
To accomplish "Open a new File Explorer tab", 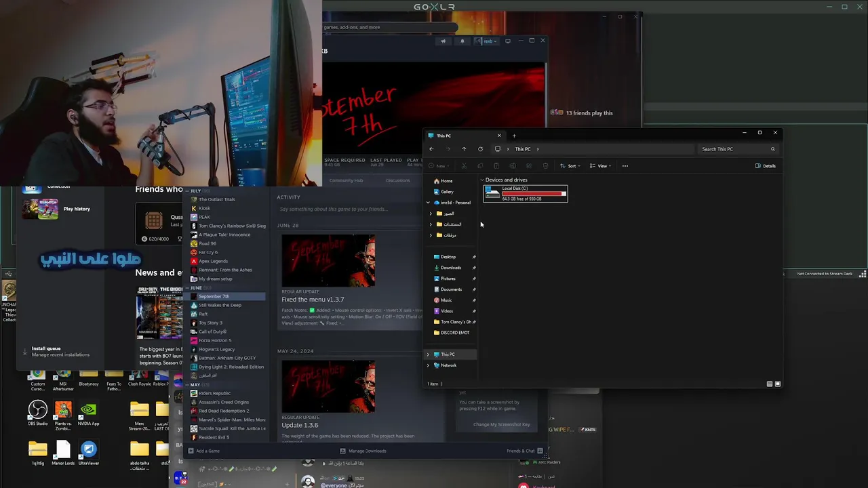I will coord(514,136).
